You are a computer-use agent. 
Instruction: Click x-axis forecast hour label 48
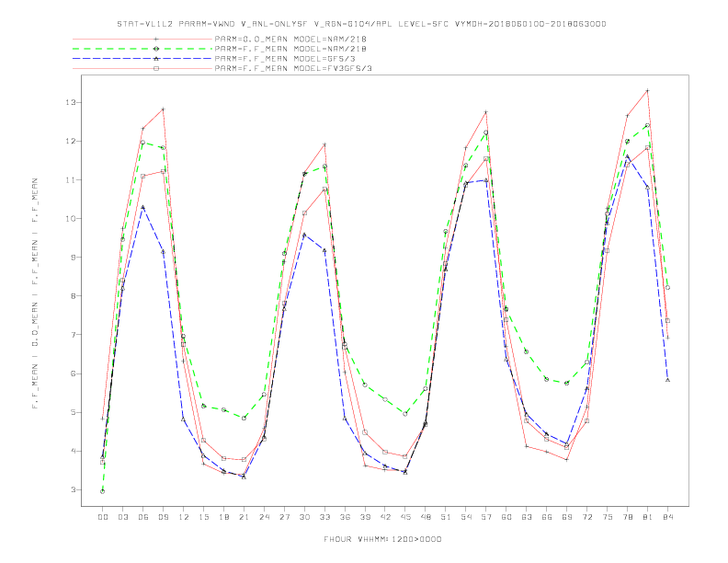tap(426, 517)
